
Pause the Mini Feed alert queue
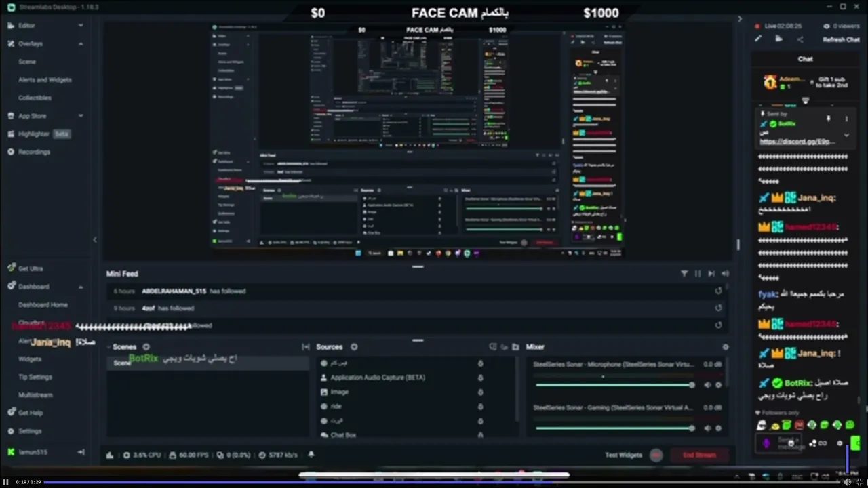pyautogui.click(x=697, y=274)
